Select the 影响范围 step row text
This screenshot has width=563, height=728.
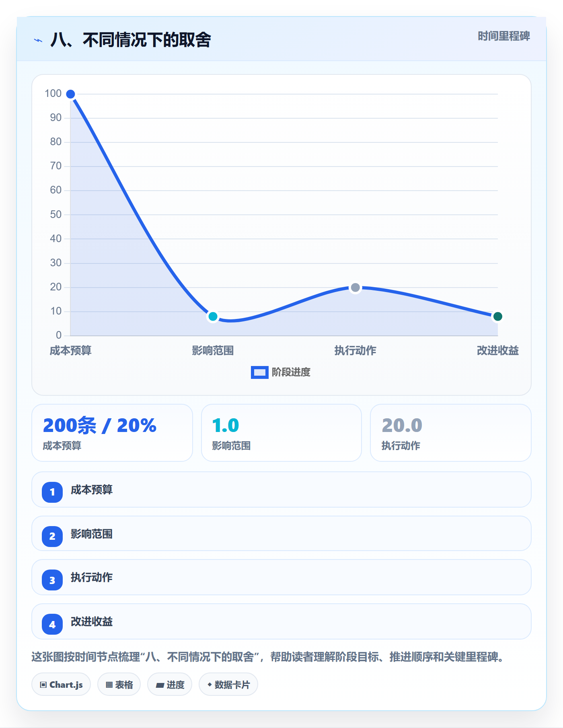[x=92, y=534]
